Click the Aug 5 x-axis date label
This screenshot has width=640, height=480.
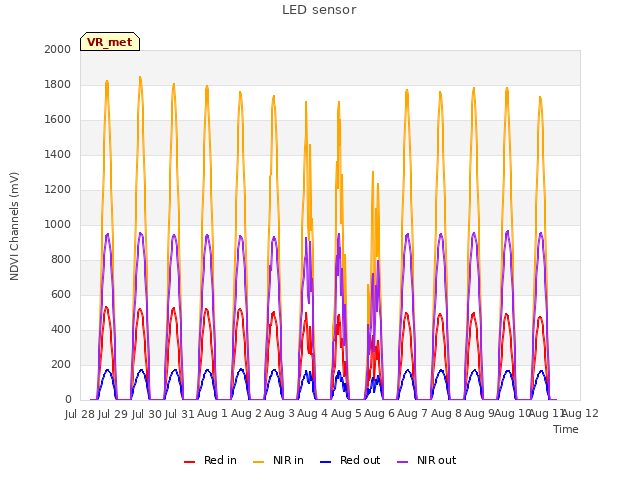click(x=346, y=414)
